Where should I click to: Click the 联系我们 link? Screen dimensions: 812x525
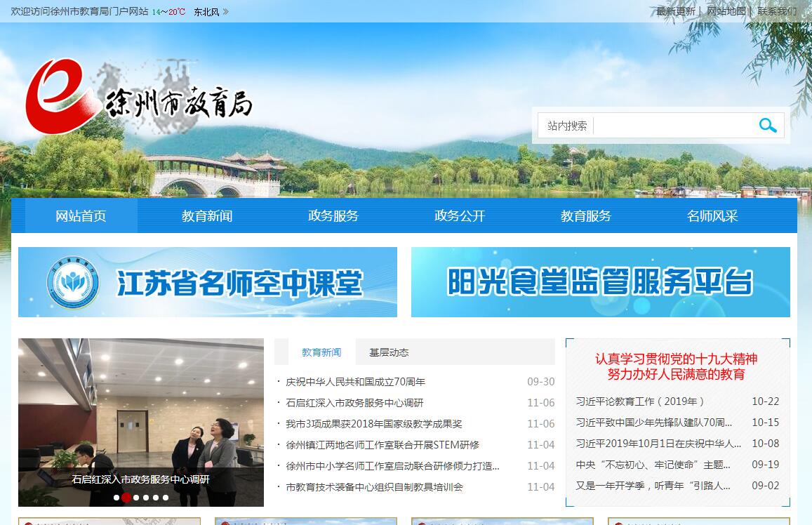(x=777, y=11)
